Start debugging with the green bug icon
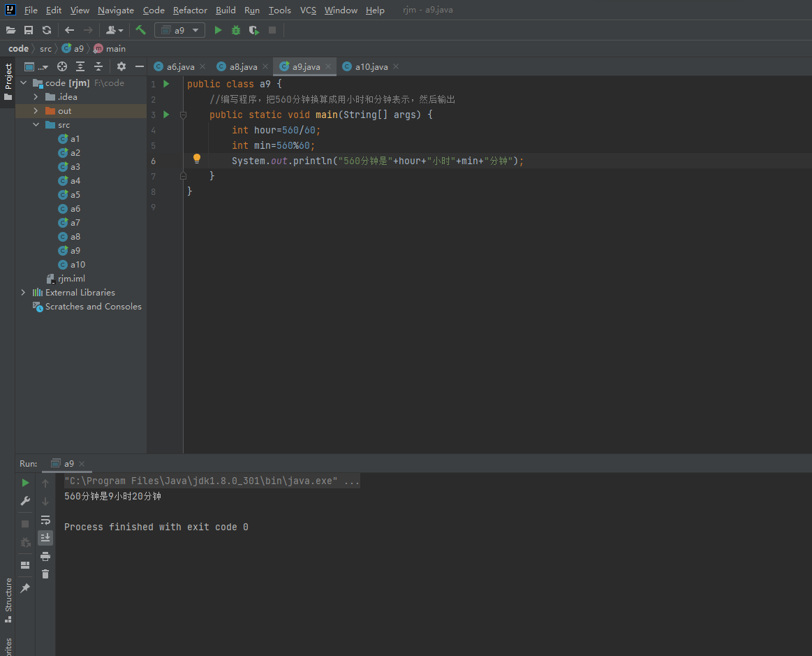The image size is (812, 656). (236, 30)
